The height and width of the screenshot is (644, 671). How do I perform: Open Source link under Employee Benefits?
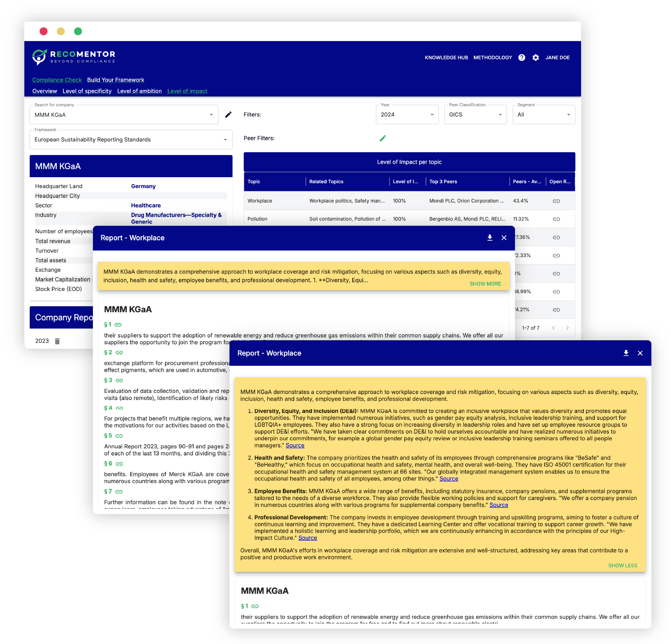click(x=499, y=505)
